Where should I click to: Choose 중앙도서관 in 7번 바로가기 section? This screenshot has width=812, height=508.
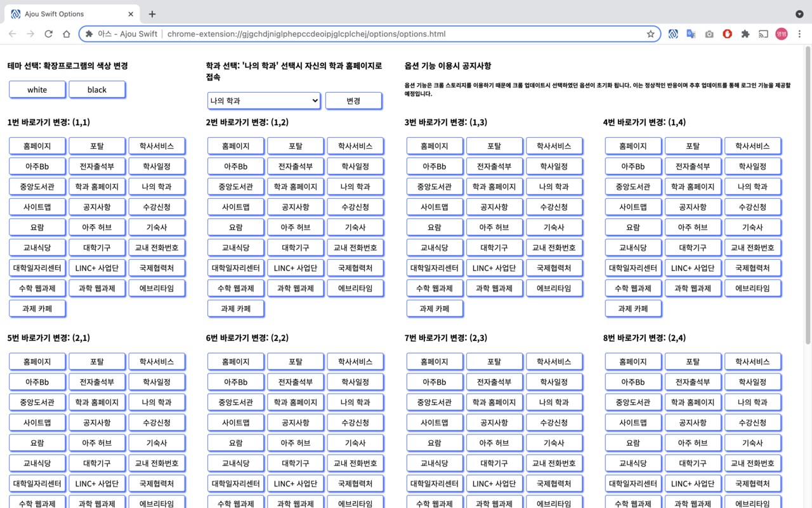tap(435, 403)
